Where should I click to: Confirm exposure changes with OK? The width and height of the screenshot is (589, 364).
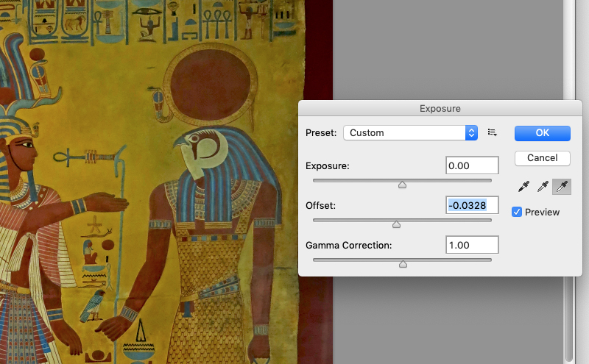click(x=543, y=133)
